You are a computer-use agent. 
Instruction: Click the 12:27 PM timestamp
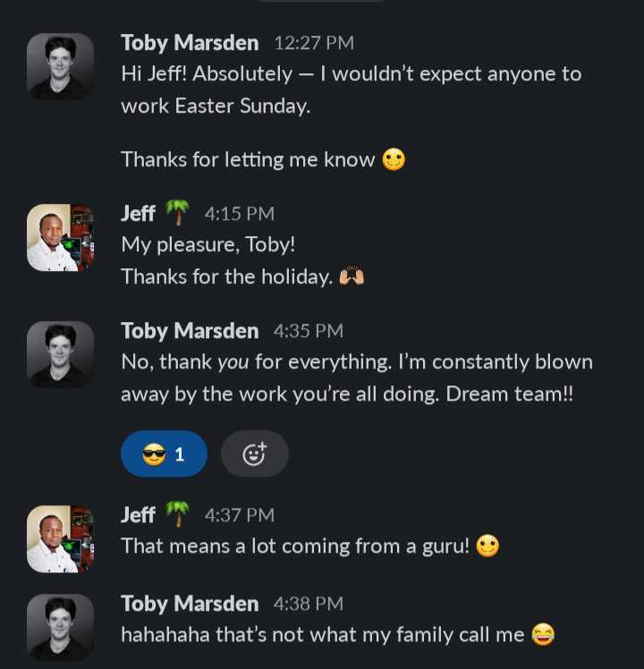pyautogui.click(x=314, y=43)
